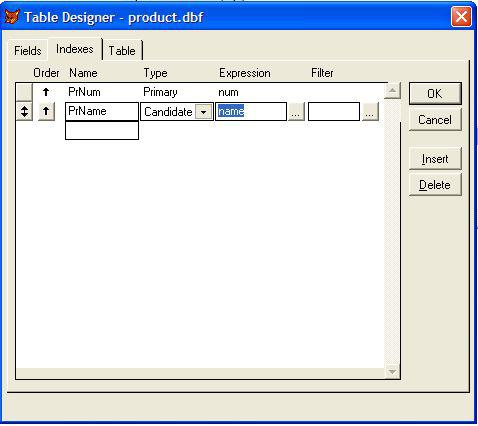478x426 pixels.
Task: Insert a new index row
Action: pyautogui.click(x=435, y=159)
